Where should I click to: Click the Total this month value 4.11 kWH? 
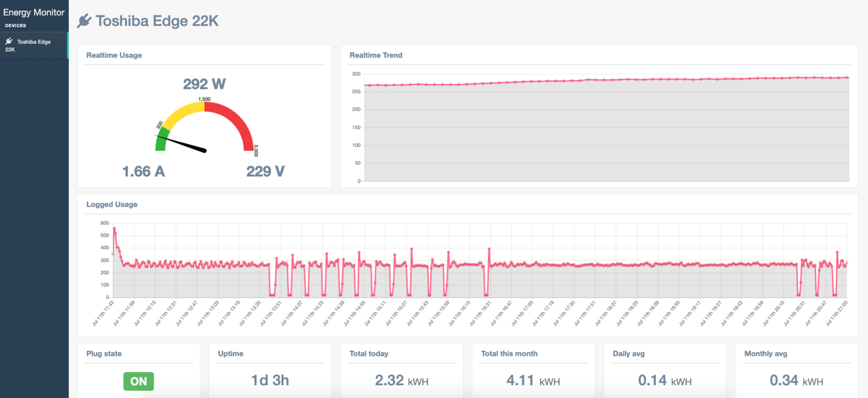coord(533,381)
